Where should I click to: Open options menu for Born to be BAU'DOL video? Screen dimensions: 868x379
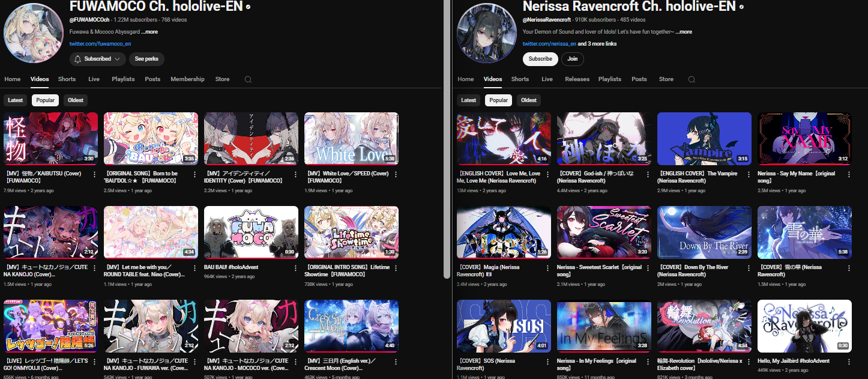pyautogui.click(x=194, y=174)
